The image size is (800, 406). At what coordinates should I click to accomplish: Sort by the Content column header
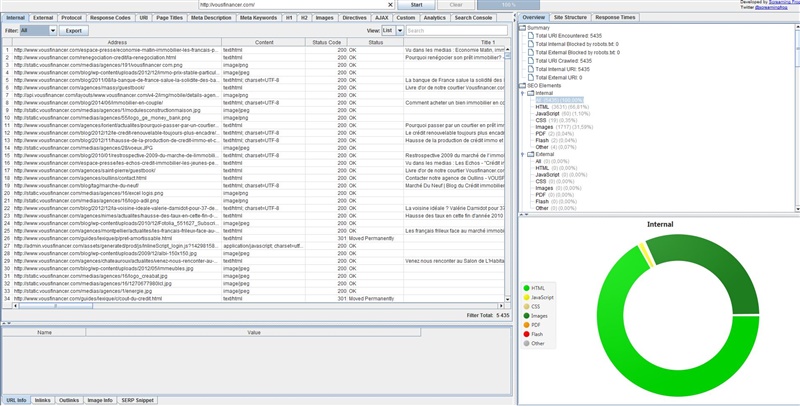264,42
